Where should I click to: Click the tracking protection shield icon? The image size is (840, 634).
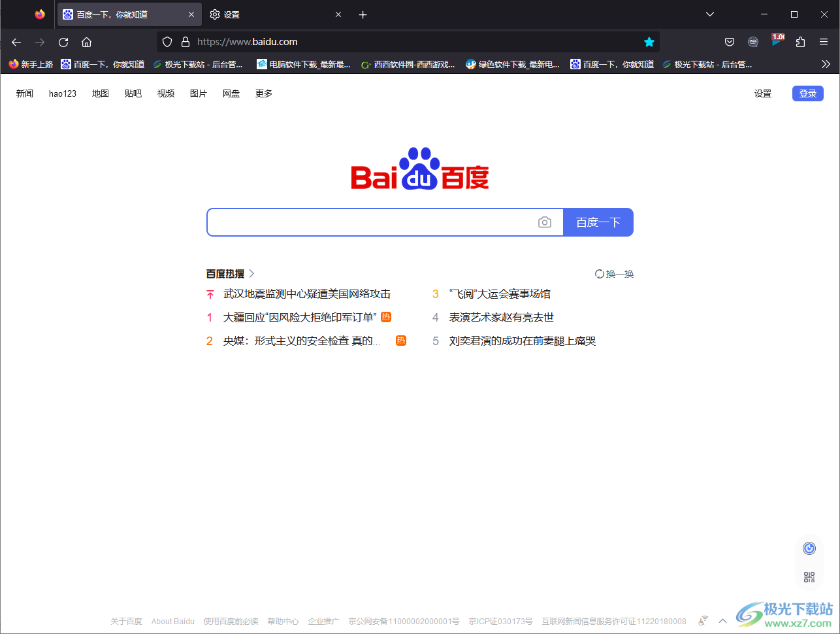(167, 42)
